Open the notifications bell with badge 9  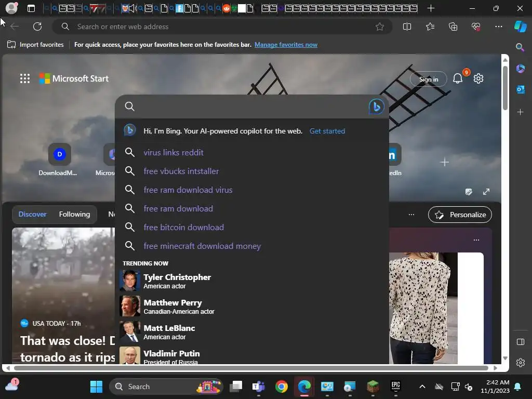pyautogui.click(x=458, y=79)
